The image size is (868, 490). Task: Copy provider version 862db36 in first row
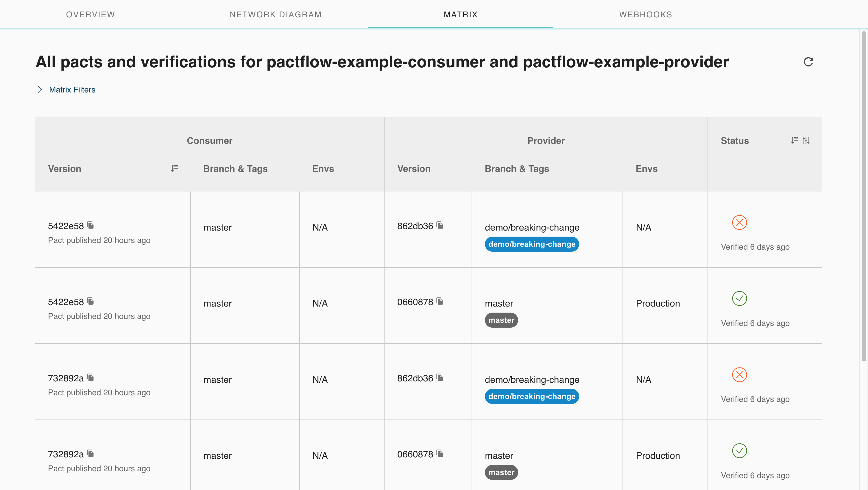pos(440,225)
